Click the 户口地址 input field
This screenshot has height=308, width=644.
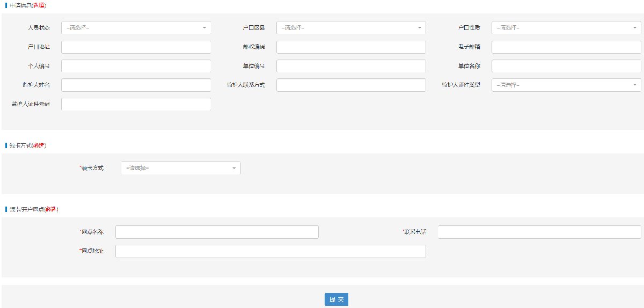(x=136, y=47)
